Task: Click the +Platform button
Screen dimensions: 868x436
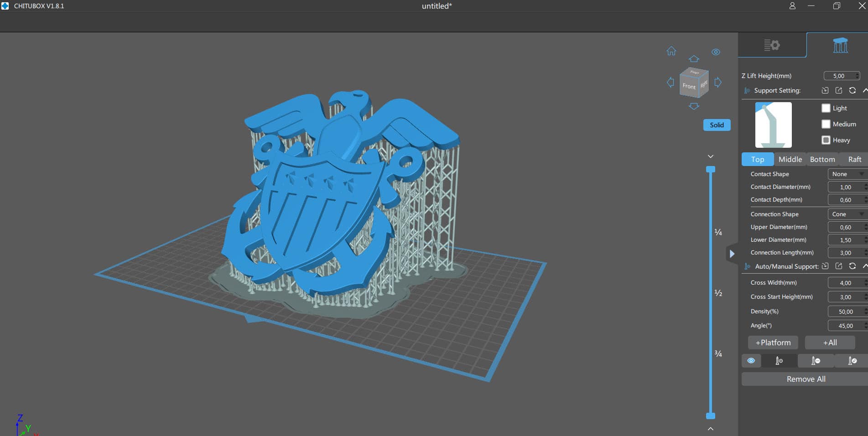Action: pyautogui.click(x=773, y=343)
